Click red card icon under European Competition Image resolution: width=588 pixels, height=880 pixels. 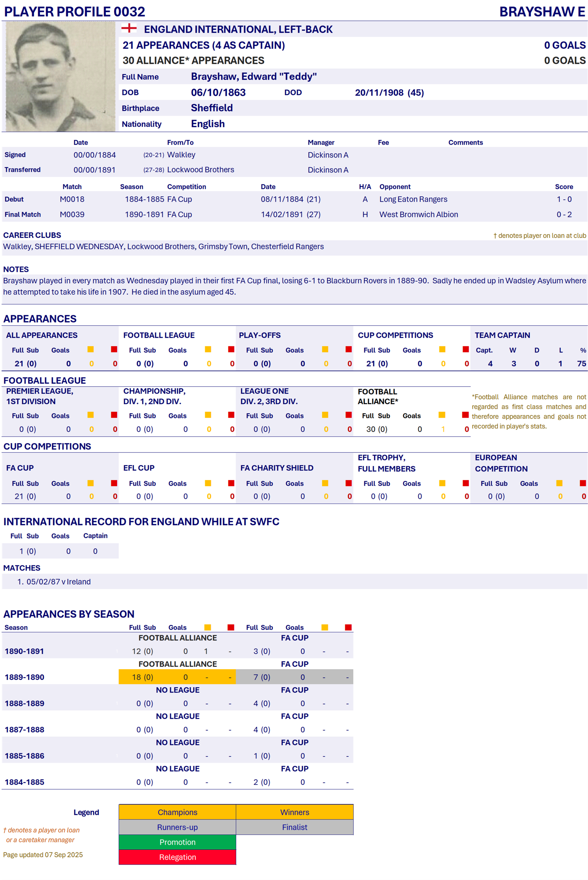(x=583, y=483)
